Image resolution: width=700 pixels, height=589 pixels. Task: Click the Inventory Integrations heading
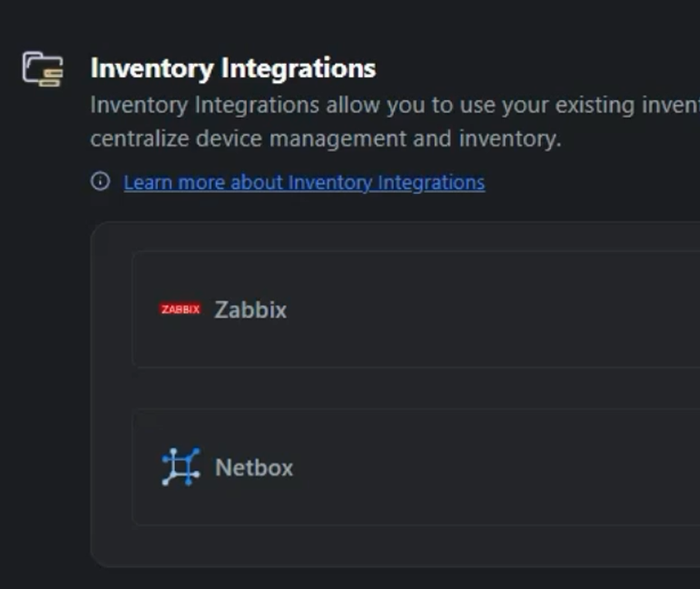pos(233,69)
